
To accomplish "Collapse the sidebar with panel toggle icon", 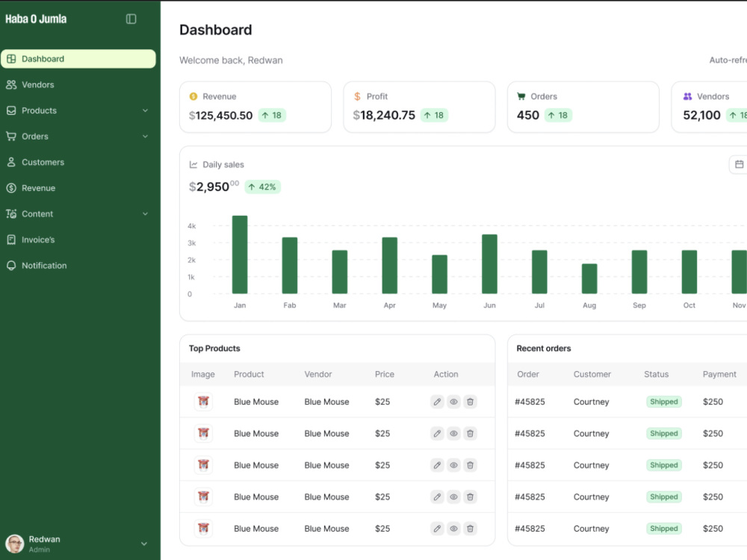I will coord(131,19).
